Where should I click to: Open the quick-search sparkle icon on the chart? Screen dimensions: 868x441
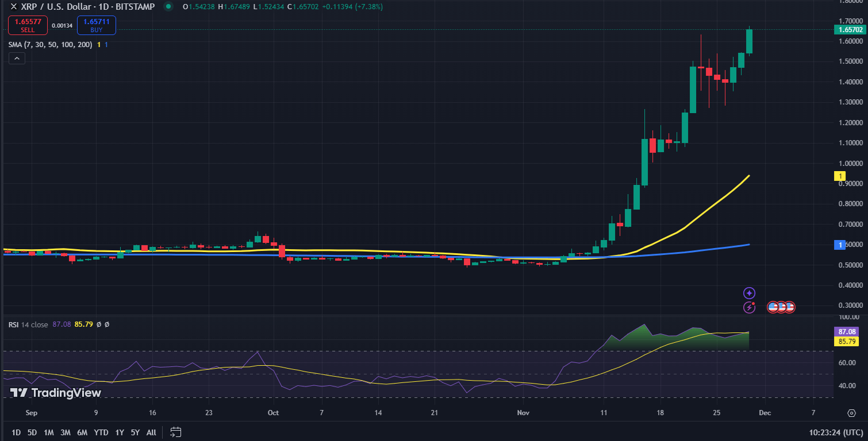tap(749, 293)
